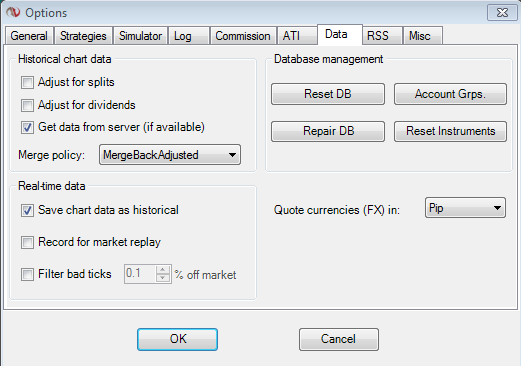Open the Merge policy dropdown

click(x=170, y=155)
